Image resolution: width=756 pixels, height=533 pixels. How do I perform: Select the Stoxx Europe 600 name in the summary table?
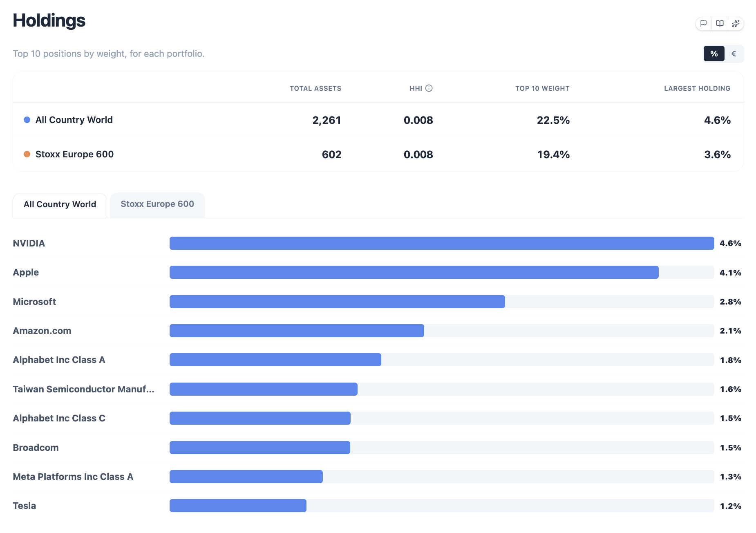74,154
